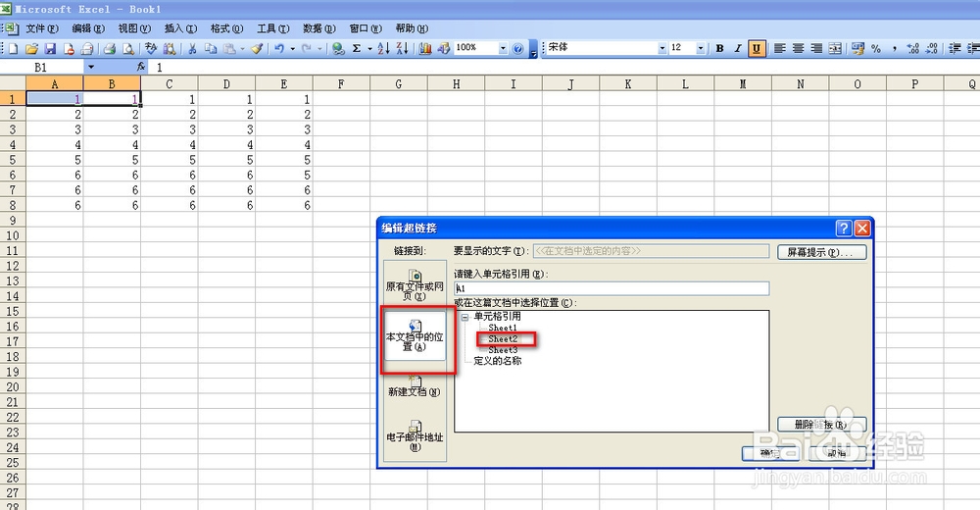Select row 10 header
The width and height of the screenshot is (980, 510).
tap(13, 236)
